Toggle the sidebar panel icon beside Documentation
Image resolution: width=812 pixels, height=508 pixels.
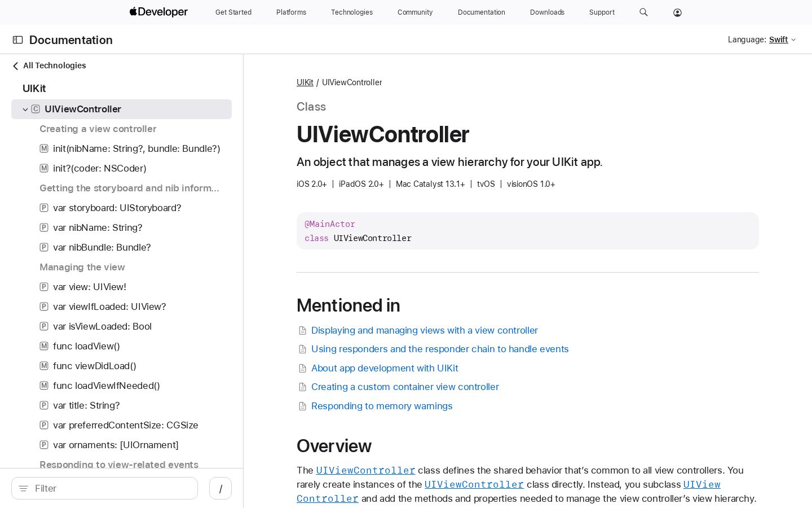[17, 40]
